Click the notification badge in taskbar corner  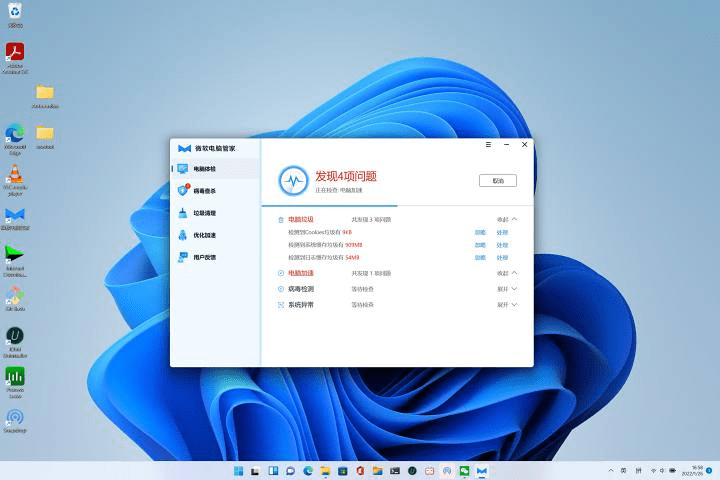[709, 470]
